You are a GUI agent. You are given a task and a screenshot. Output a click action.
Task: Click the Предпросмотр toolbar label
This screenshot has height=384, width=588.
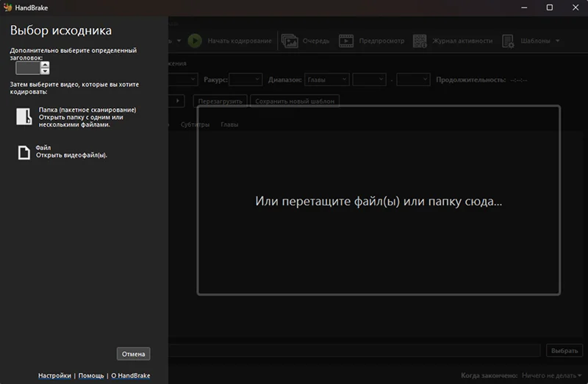pyautogui.click(x=381, y=40)
